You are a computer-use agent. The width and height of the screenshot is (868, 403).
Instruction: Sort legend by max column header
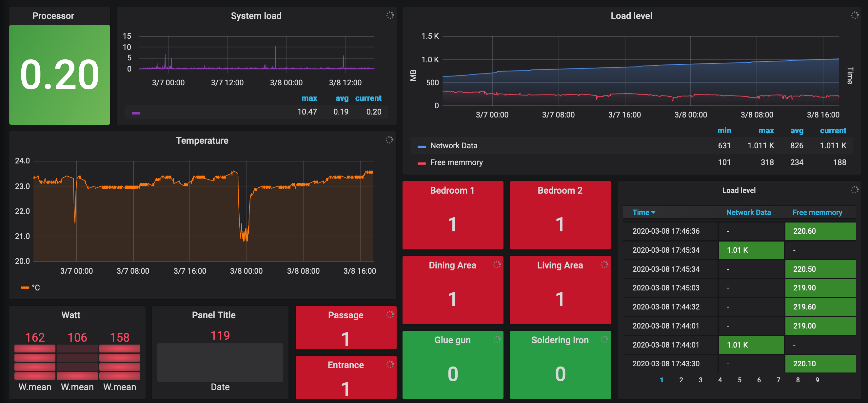766,131
